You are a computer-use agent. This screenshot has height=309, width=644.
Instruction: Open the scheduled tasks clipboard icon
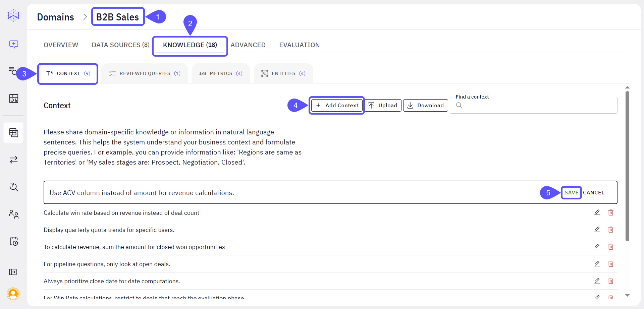13,241
